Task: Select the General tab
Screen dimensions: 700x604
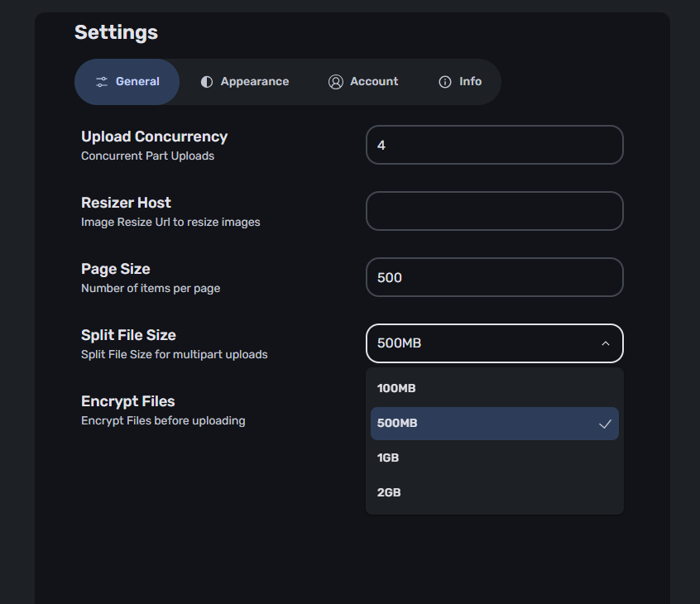Action: coord(127,82)
